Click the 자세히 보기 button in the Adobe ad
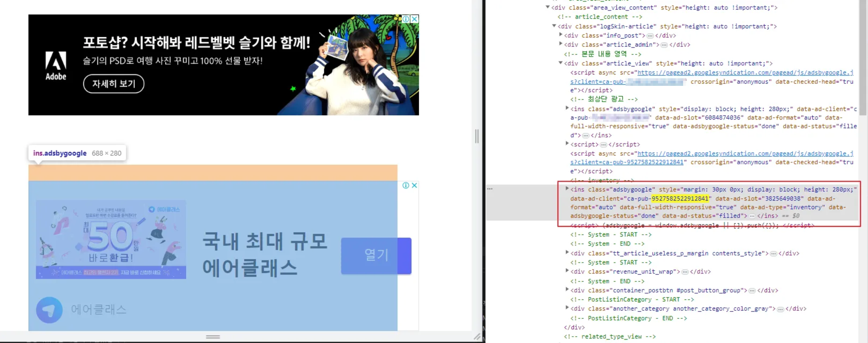Viewport: 868px width, 343px height. [114, 83]
